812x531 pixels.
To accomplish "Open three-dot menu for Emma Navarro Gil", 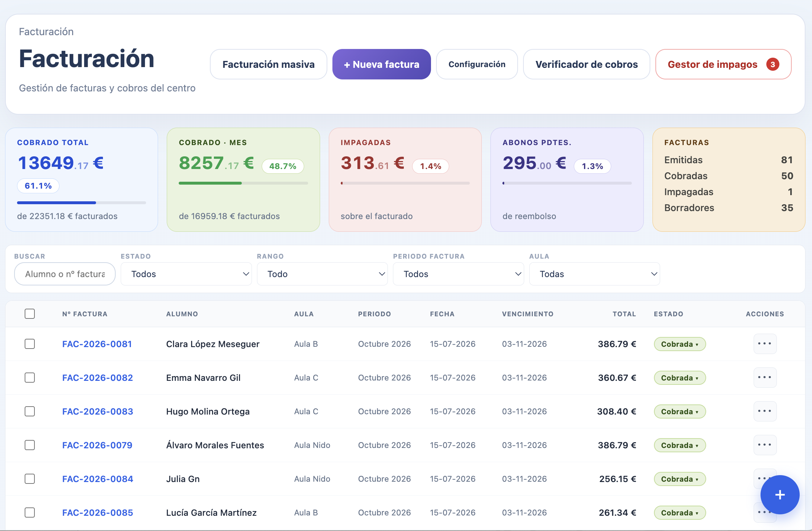I will 765,378.
